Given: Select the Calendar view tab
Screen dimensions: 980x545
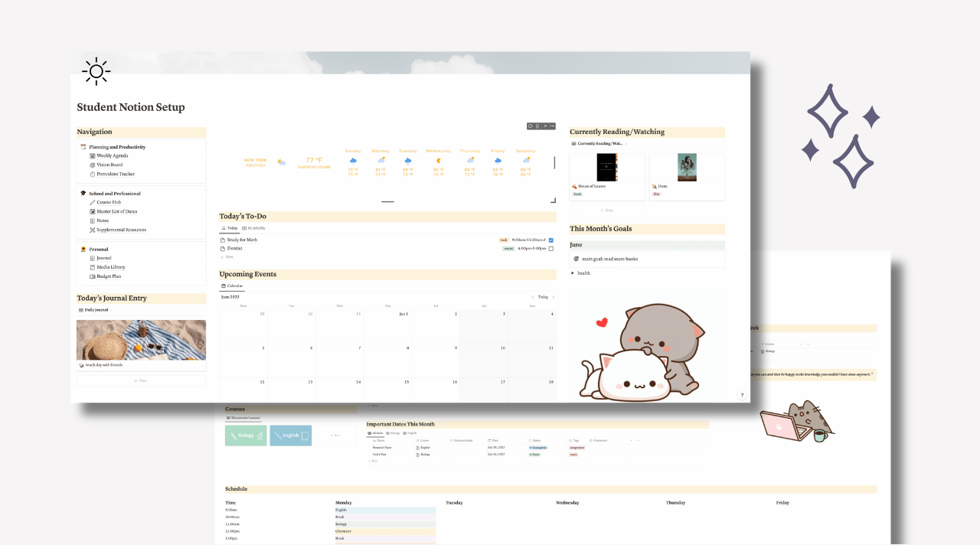Looking at the screenshot, I should pos(232,286).
